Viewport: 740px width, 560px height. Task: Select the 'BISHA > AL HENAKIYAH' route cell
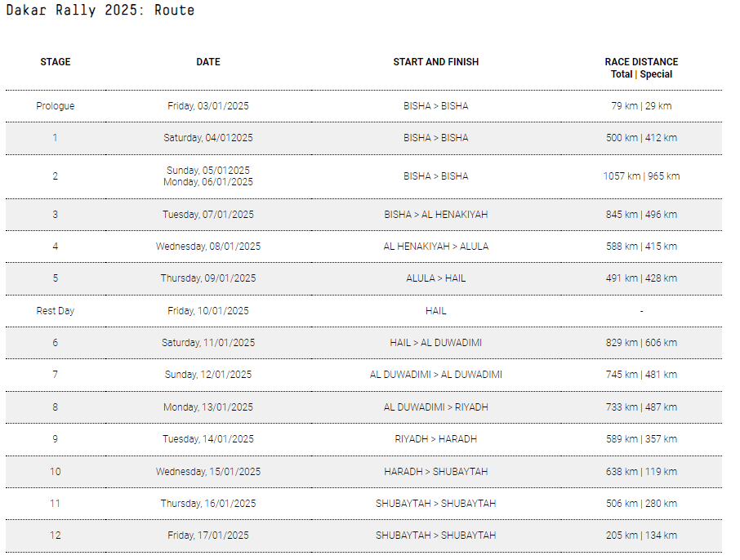click(x=435, y=214)
